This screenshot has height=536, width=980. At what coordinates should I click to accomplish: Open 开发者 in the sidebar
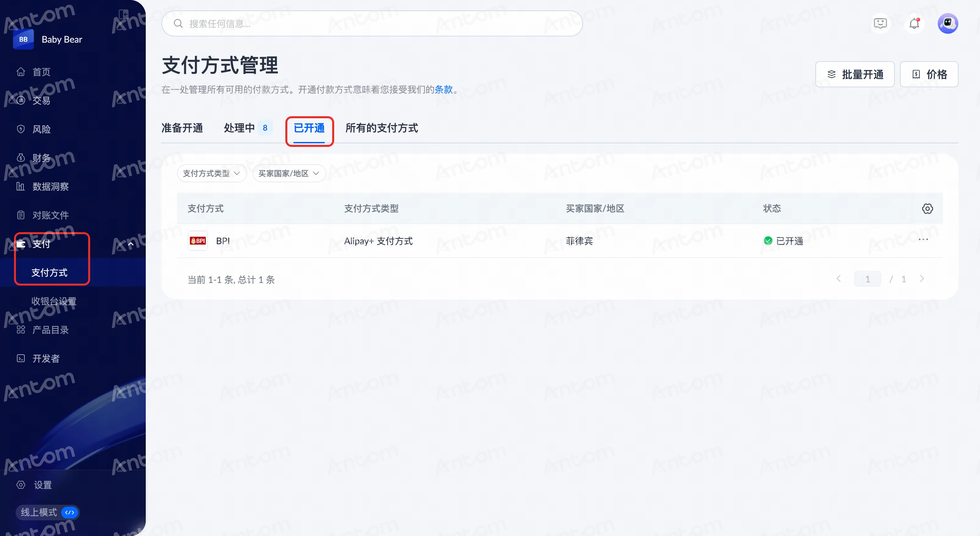46,359
